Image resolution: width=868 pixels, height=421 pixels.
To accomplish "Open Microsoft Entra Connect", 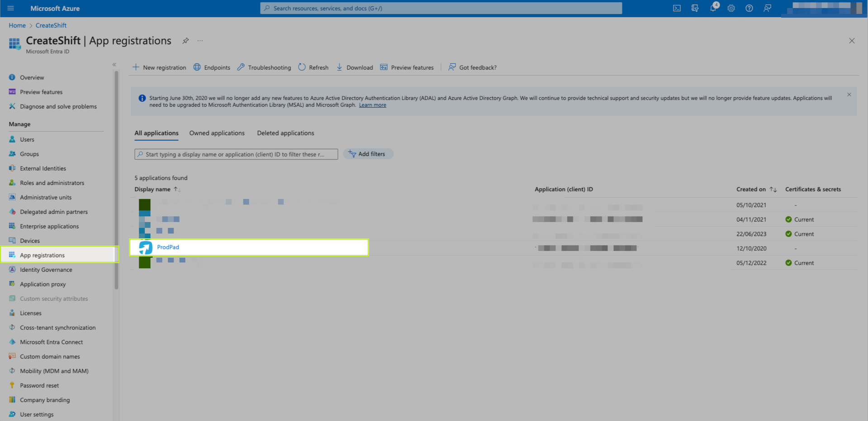I will 51,342.
